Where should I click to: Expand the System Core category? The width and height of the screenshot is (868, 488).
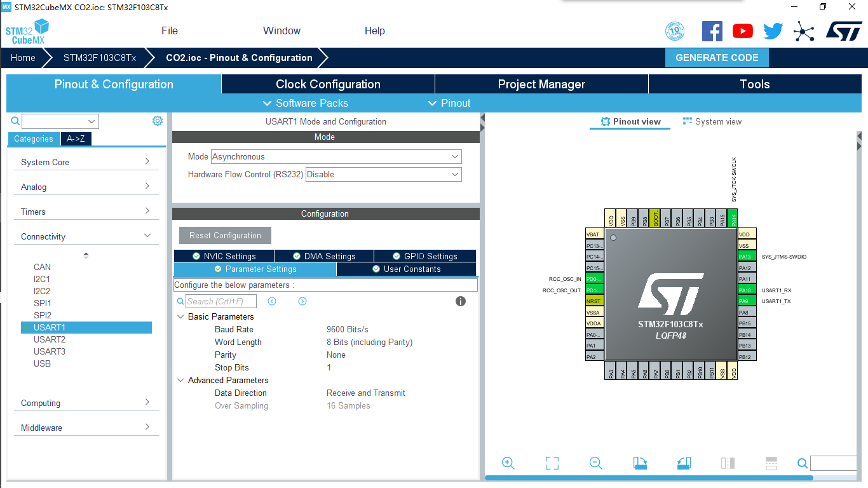click(86, 162)
